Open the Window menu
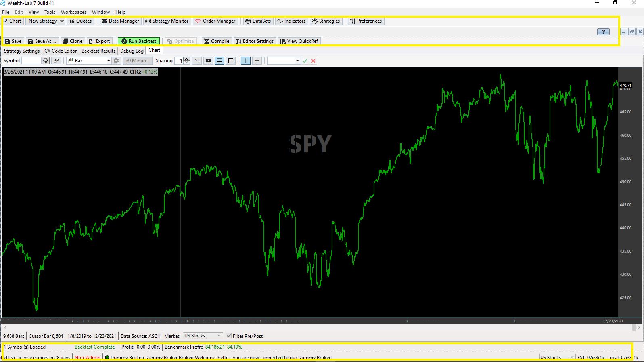This screenshot has width=644, height=362. pyautogui.click(x=101, y=12)
